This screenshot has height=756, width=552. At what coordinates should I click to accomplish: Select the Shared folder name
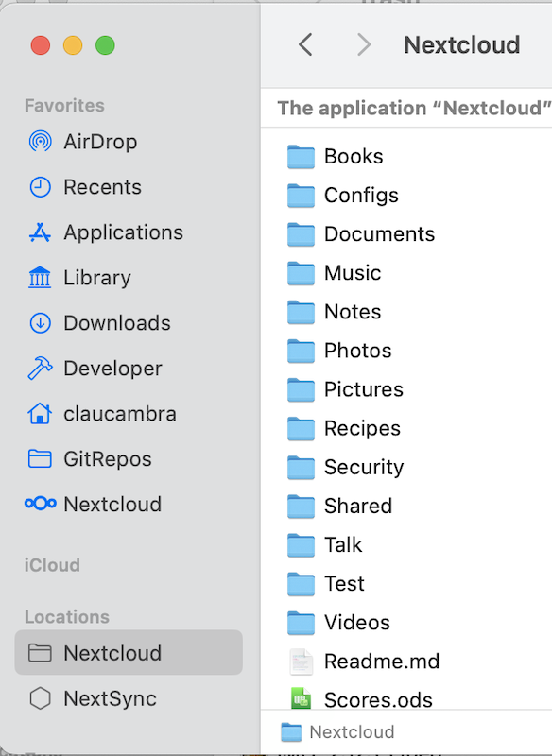[358, 507]
